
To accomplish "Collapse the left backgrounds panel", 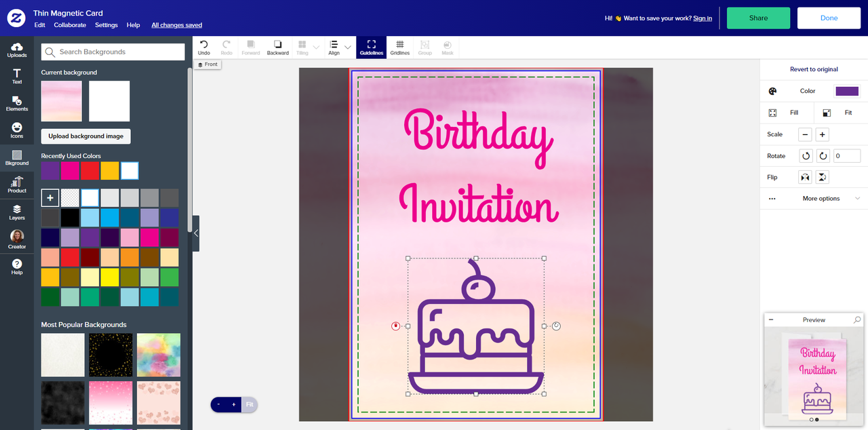I will (x=196, y=233).
